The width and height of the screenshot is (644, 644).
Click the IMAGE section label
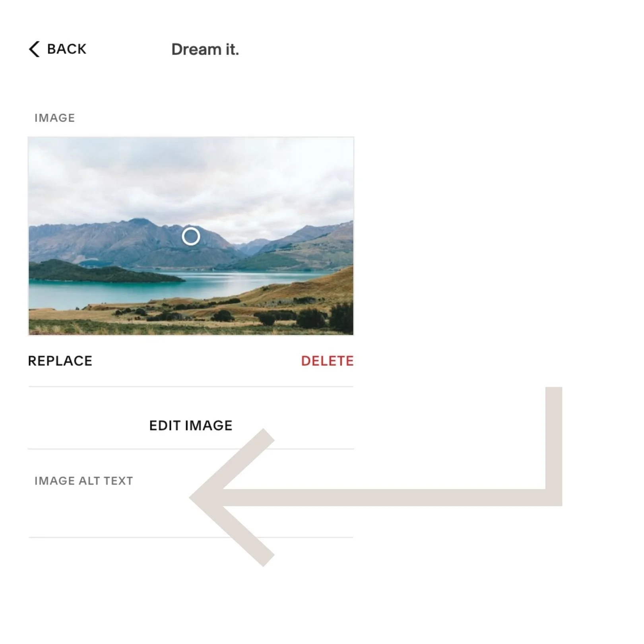54,118
